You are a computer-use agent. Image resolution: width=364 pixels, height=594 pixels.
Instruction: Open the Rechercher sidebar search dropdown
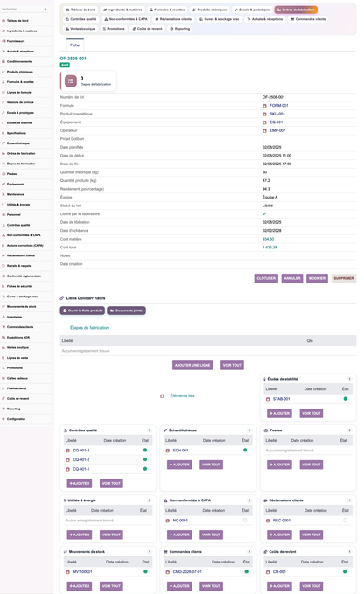[x=45, y=9]
